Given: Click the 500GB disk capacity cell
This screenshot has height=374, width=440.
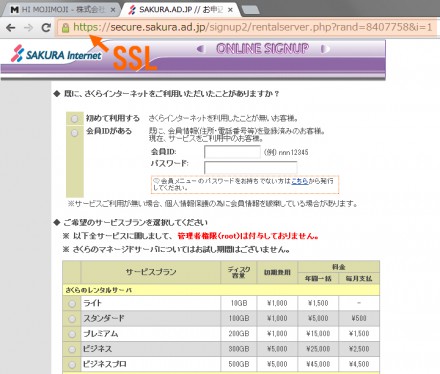Looking at the screenshot, I should click(239, 364).
